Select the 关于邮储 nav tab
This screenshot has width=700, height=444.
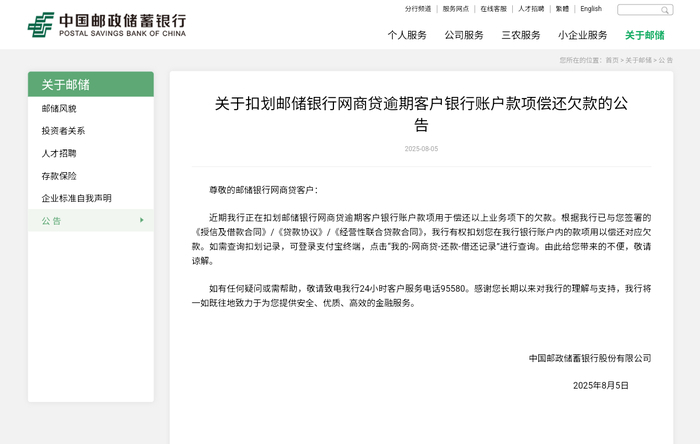pyautogui.click(x=645, y=35)
